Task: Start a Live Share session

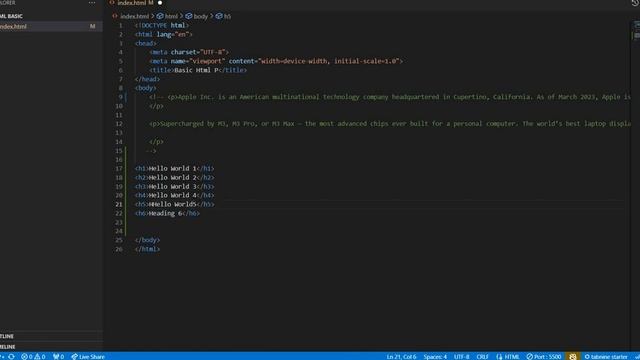Action: (x=88, y=356)
